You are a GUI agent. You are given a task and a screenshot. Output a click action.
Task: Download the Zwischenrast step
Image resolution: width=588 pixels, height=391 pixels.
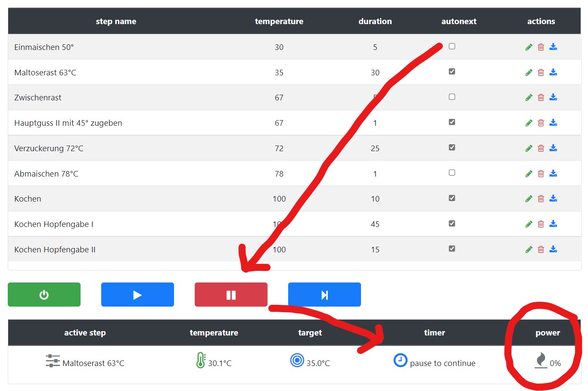tap(553, 97)
